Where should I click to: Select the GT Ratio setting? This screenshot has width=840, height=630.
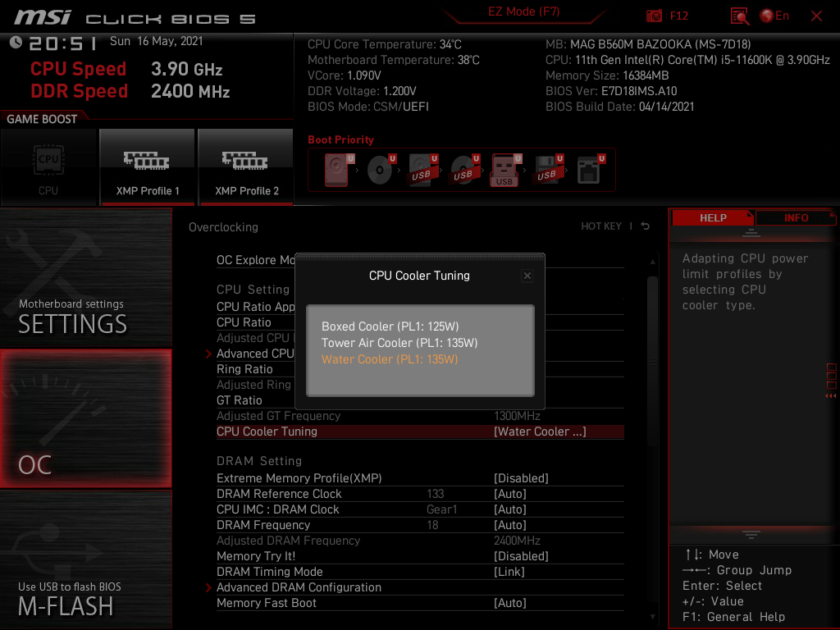pyautogui.click(x=239, y=400)
